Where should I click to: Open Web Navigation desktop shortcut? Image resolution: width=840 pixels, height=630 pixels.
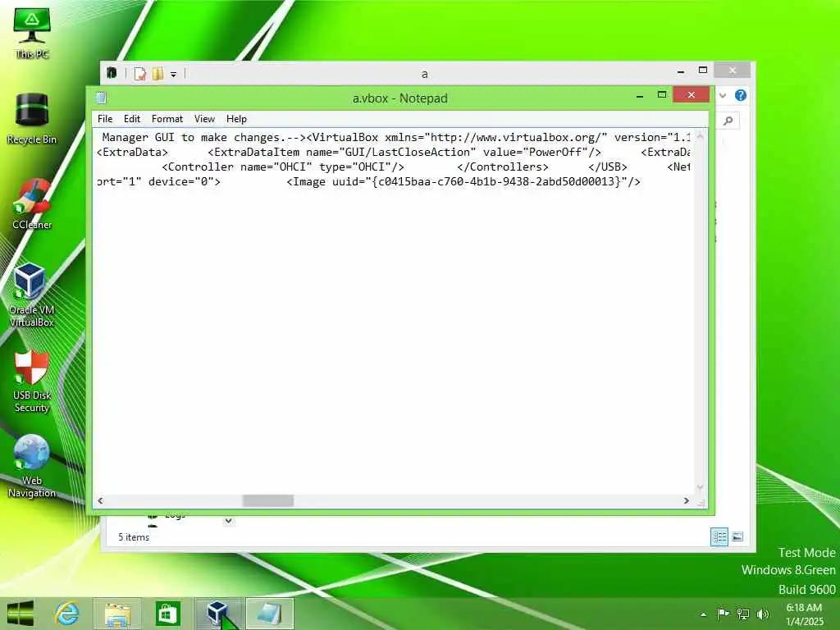tap(32, 466)
